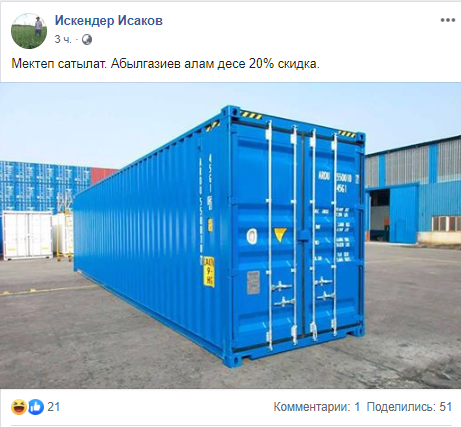Screen dimensions: 461x427
Task: Open the three-dot post options menu
Action: [448, 20]
